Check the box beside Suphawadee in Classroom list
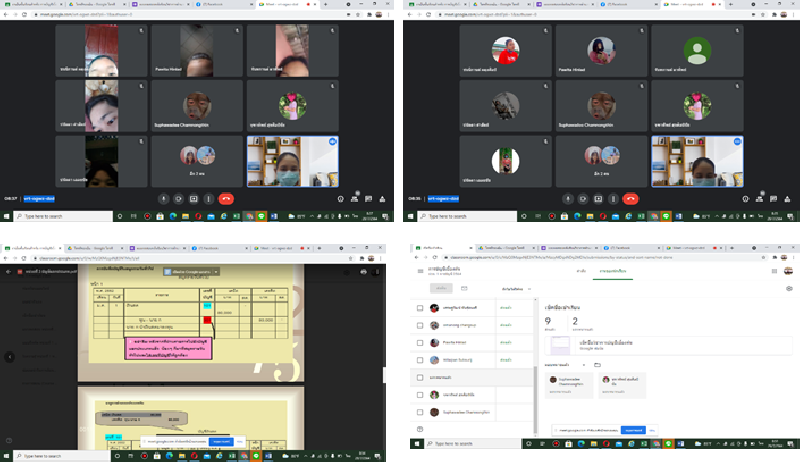 pos(420,411)
